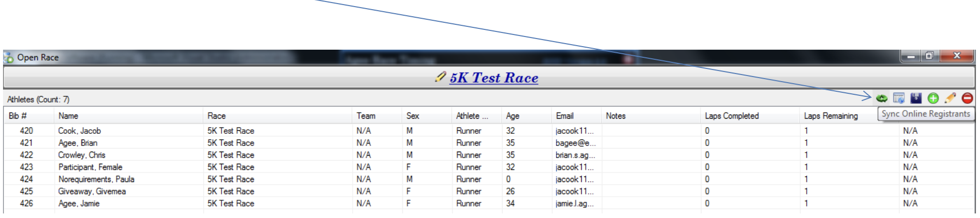Select the Giveaway, Givemea athlete row

pyautogui.click(x=92, y=192)
